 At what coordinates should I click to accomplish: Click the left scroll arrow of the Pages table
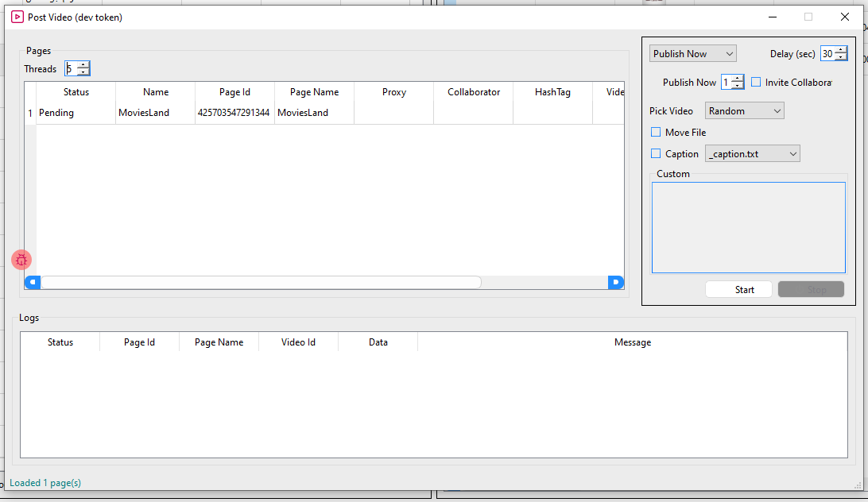[x=33, y=282]
